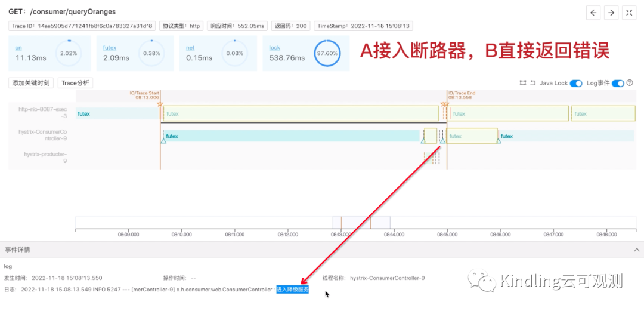Open the net metric link

pos(190,48)
